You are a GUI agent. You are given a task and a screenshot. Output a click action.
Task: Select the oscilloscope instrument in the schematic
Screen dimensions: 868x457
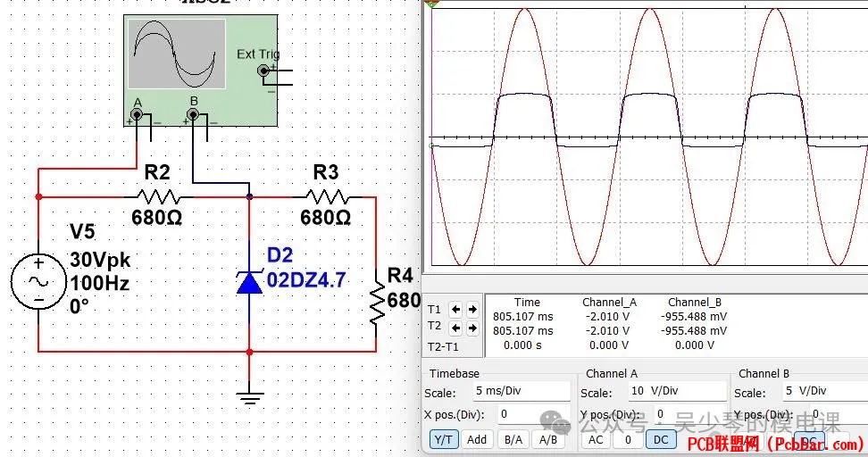pos(200,71)
